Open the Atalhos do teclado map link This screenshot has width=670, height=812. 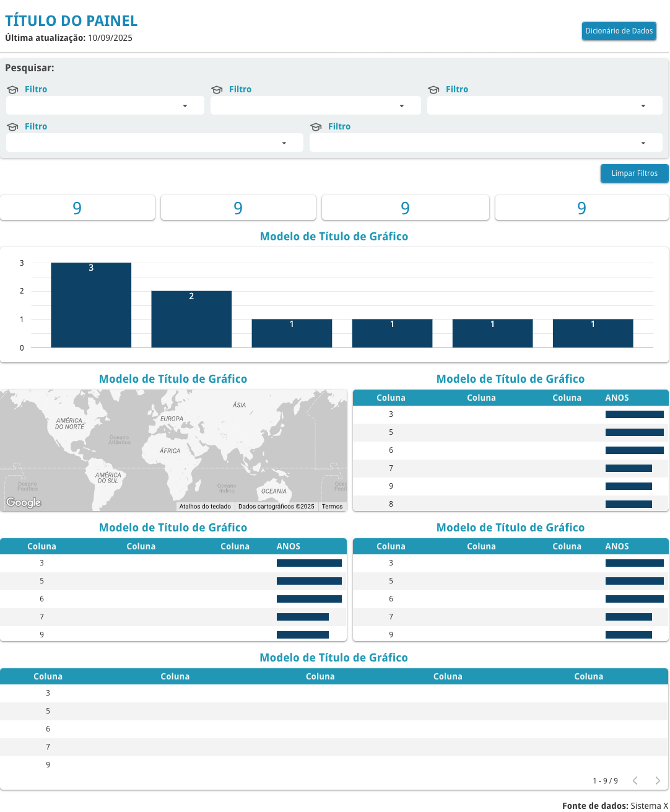pyautogui.click(x=205, y=507)
